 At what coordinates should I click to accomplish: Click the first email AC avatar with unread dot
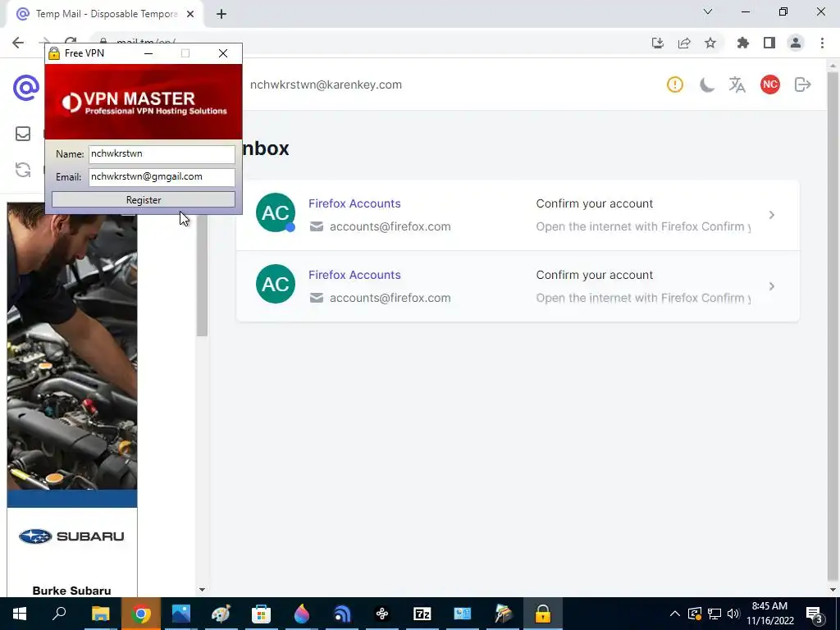pyautogui.click(x=276, y=212)
